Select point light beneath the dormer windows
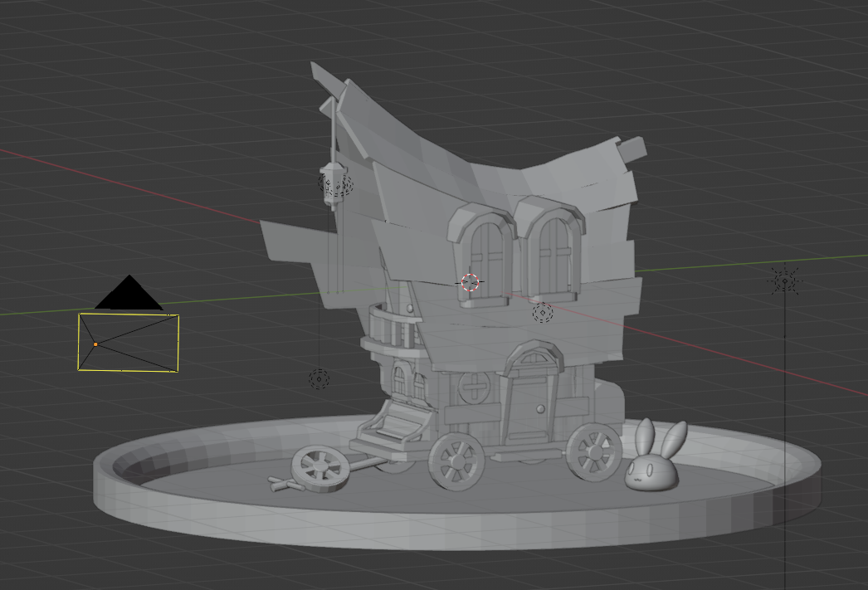Image resolution: width=868 pixels, height=590 pixels. 543,313
